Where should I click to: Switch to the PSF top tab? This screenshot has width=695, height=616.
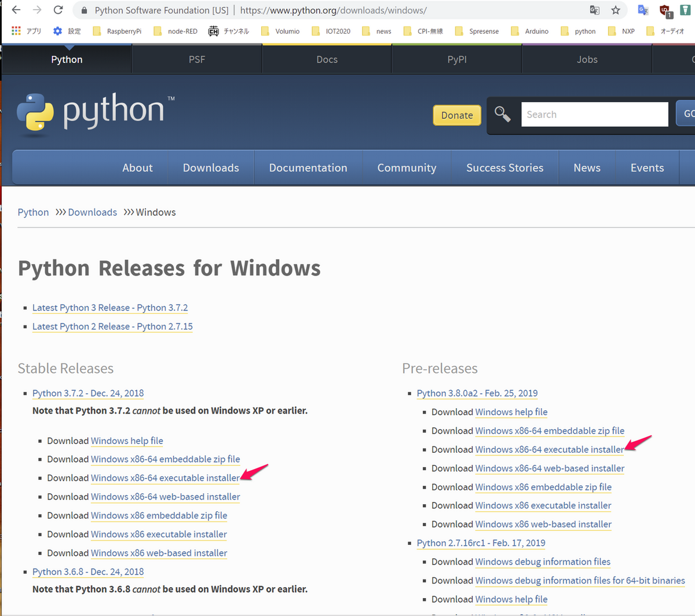tap(197, 60)
